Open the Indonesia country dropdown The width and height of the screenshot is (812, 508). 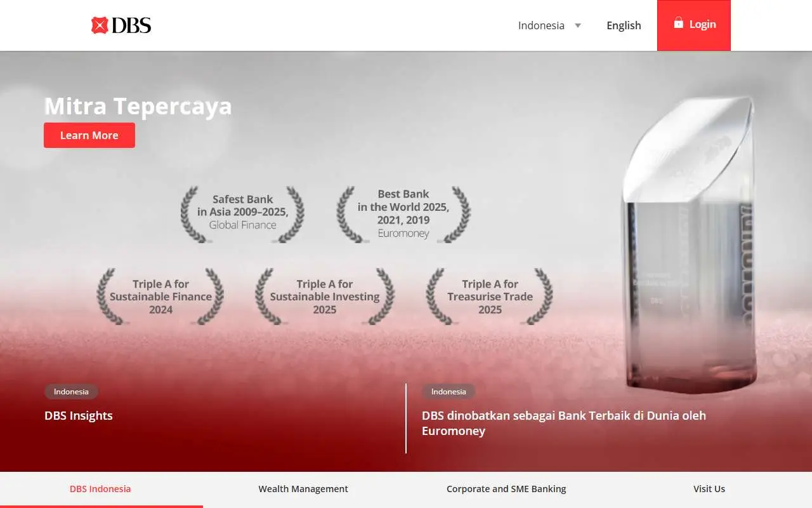click(x=549, y=25)
